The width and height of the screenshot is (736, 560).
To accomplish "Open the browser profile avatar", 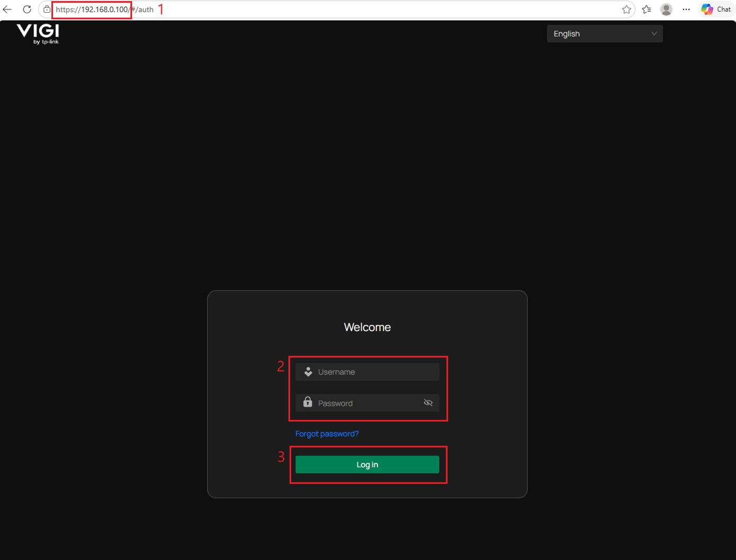I will click(667, 10).
